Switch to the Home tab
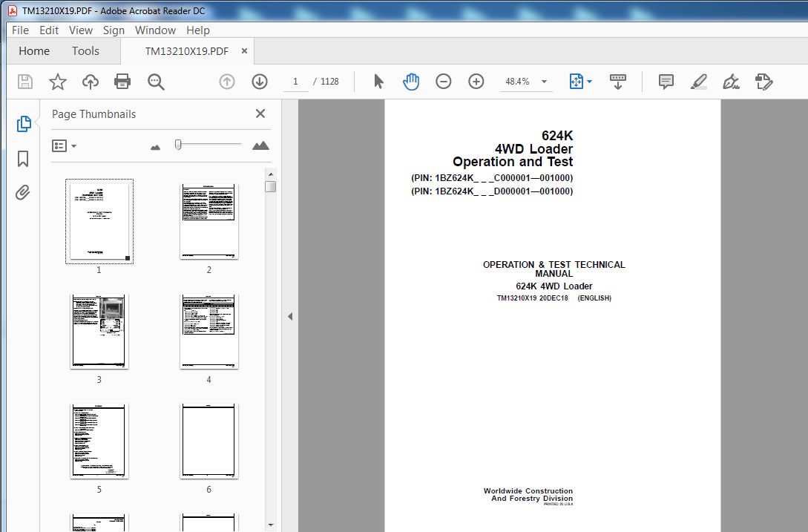The height and width of the screenshot is (532, 808). 34,51
